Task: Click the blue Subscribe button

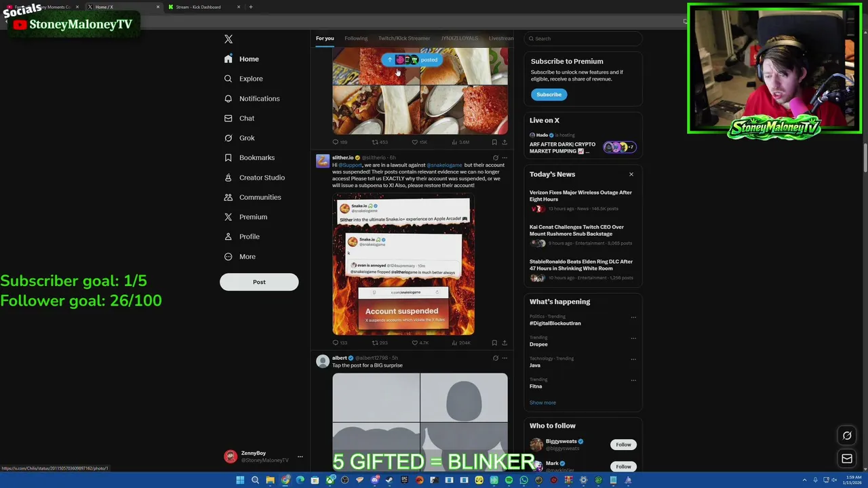Action: coord(549,94)
